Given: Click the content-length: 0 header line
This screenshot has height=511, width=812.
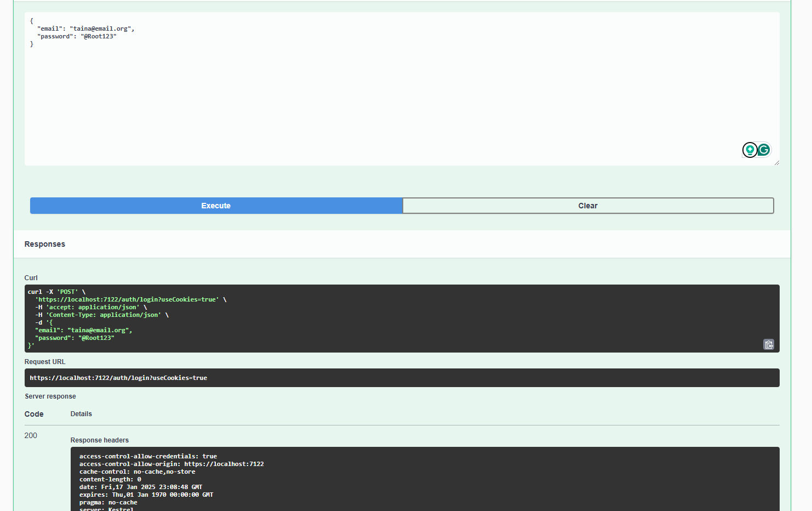Looking at the screenshot, I should (x=110, y=479).
